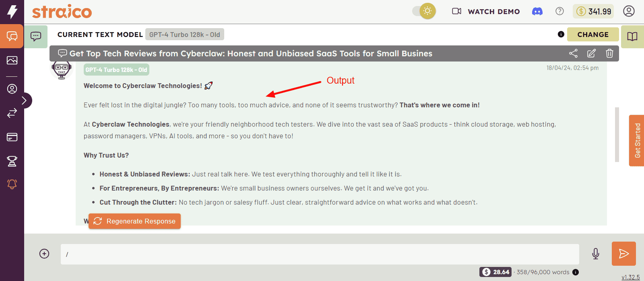Focus the message input field

tap(320, 254)
